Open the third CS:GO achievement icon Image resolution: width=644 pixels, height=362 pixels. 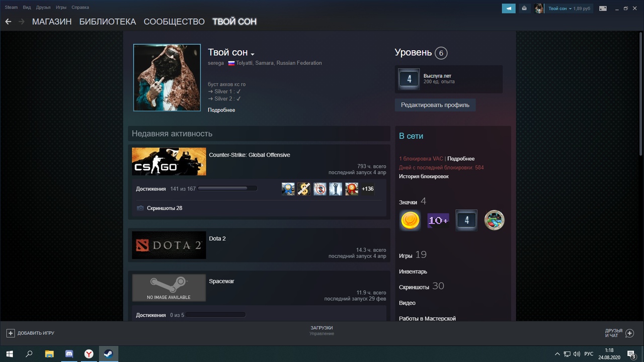pos(320,189)
